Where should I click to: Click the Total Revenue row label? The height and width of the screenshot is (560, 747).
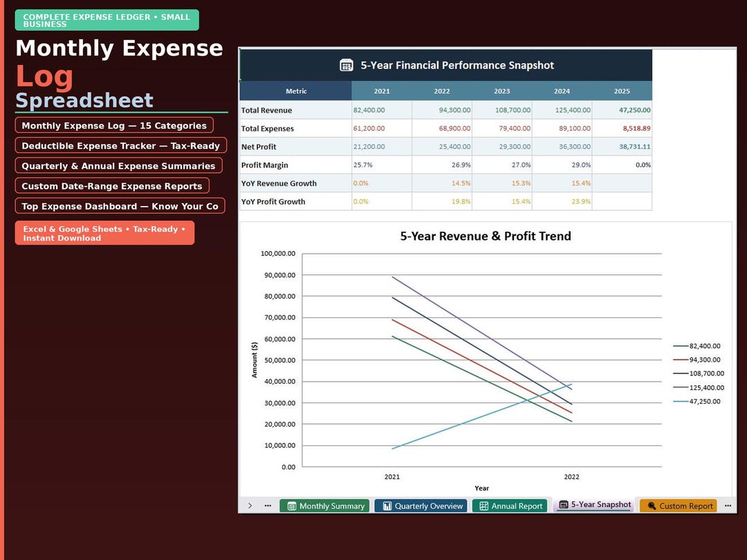point(266,110)
